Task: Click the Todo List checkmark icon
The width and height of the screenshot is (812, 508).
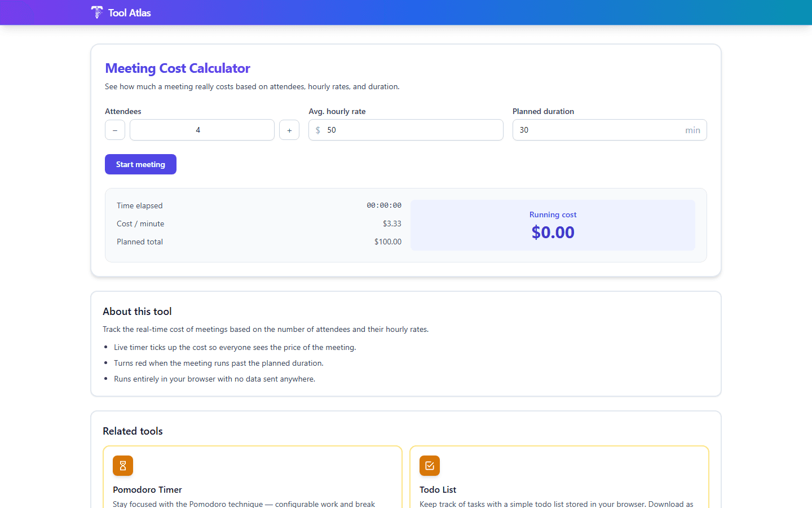Action: [429, 466]
